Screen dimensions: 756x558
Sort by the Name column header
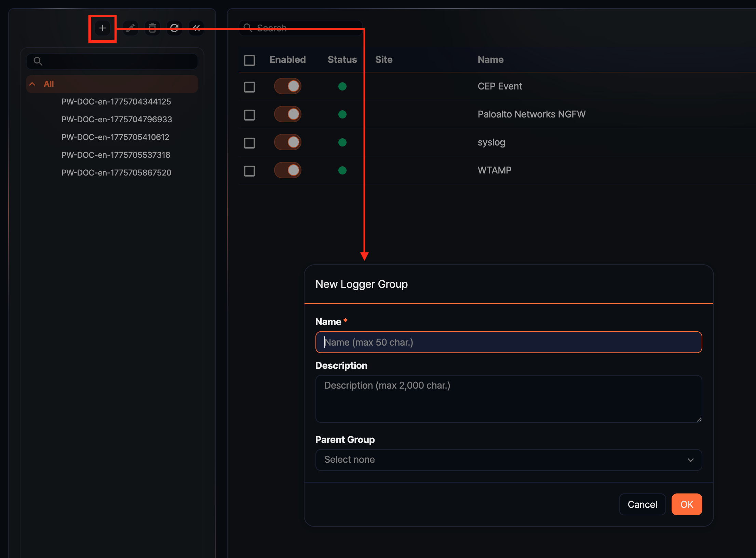490,59
